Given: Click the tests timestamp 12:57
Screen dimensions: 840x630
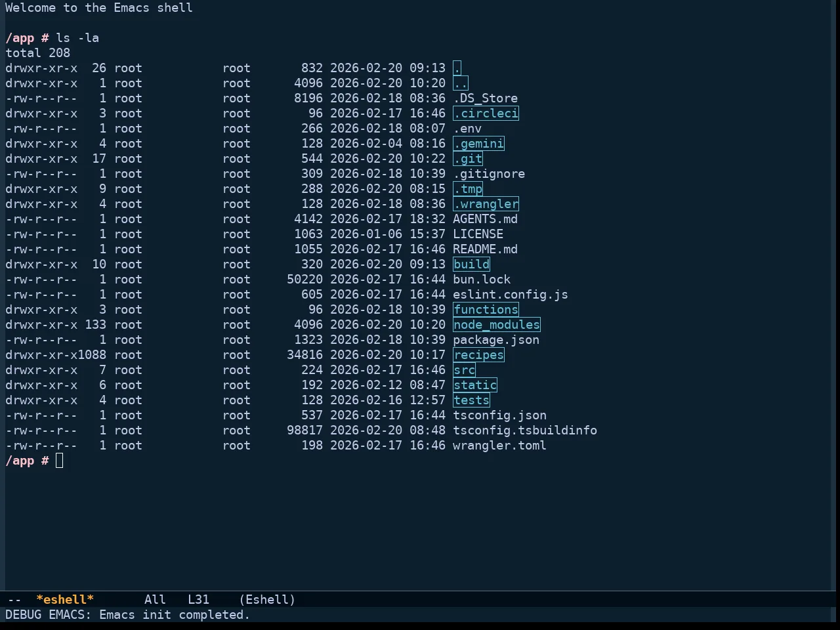Looking at the screenshot, I should tap(427, 400).
